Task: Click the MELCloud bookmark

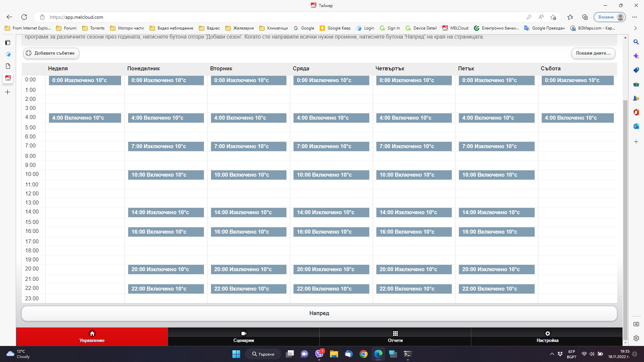Action: click(455, 28)
